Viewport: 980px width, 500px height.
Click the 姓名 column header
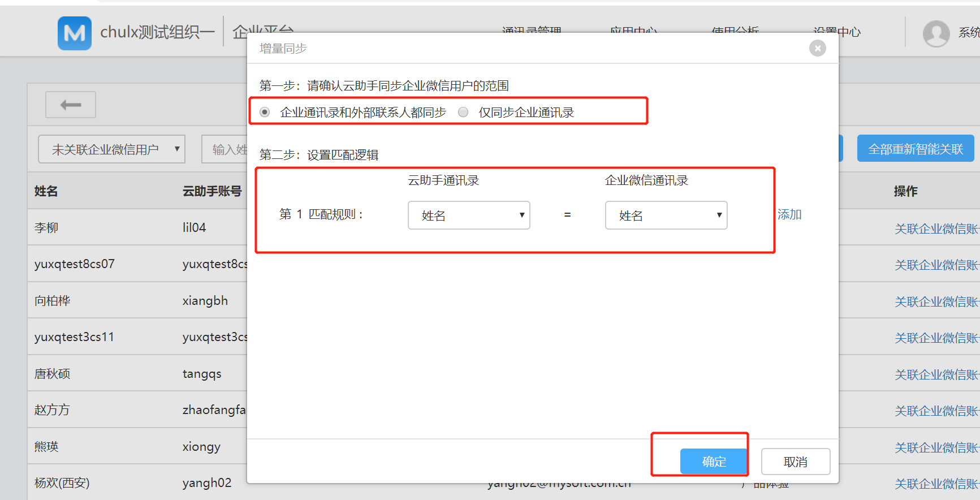(46, 191)
